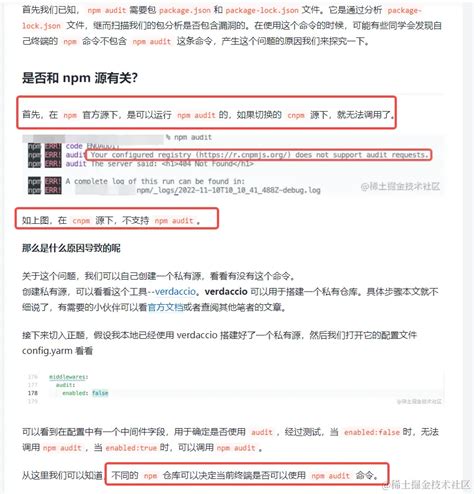The height and width of the screenshot is (494, 474).
Task: Click the inline code enabled:true
Action: pyautogui.click(x=131, y=448)
